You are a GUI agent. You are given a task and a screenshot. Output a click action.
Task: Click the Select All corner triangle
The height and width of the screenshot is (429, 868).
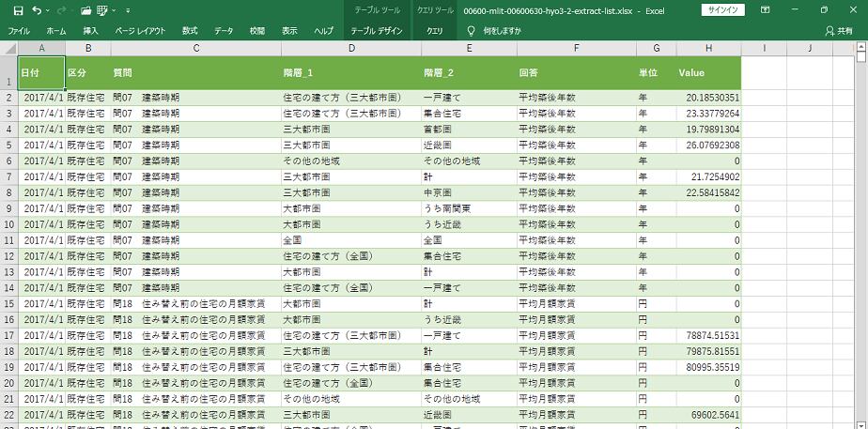coord(8,48)
